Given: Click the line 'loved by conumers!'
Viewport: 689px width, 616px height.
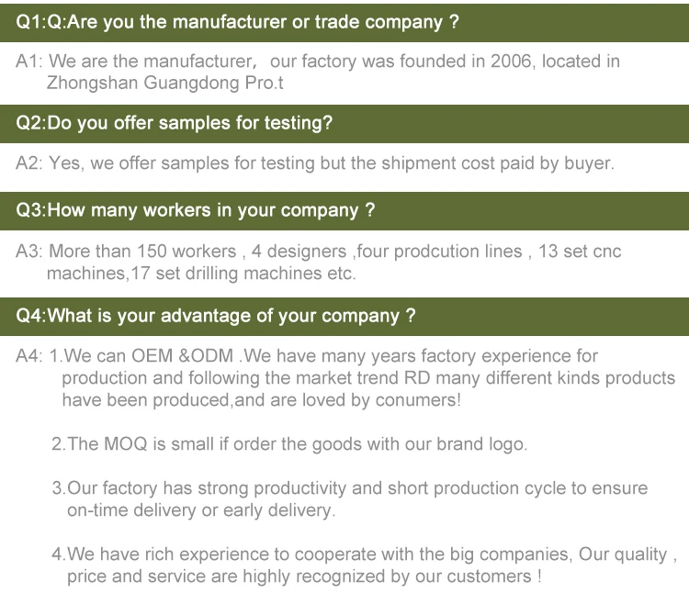Looking at the screenshot, I should (x=262, y=400).
